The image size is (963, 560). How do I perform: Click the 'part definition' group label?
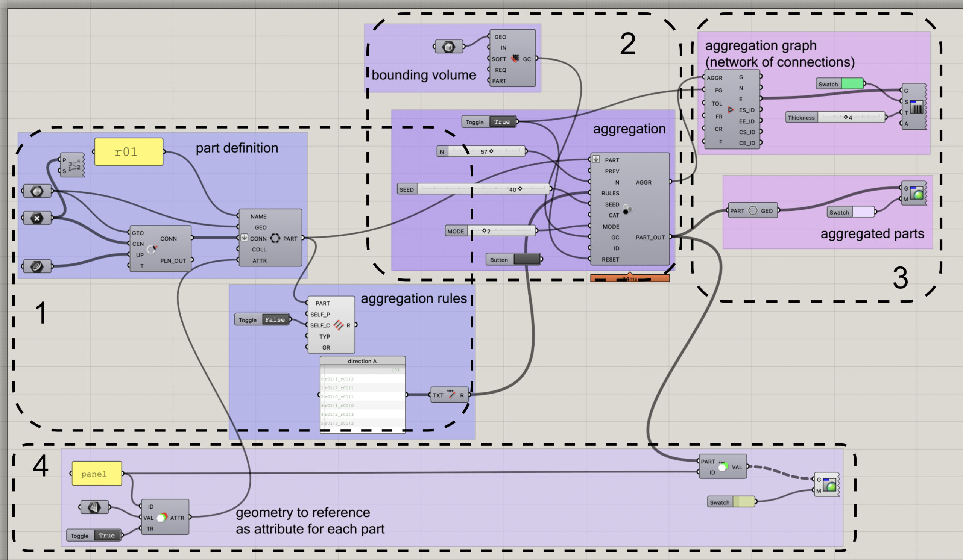pos(237,148)
